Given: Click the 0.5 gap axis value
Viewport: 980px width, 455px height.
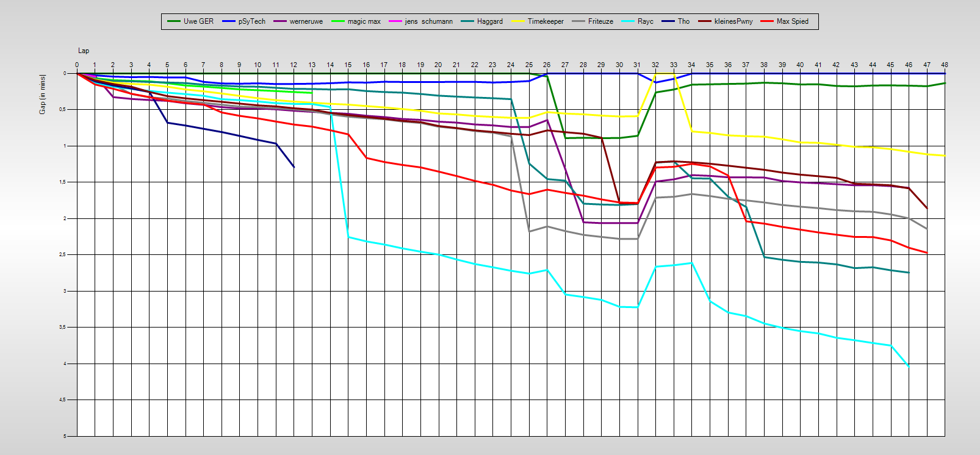Looking at the screenshot, I should [63, 110].
